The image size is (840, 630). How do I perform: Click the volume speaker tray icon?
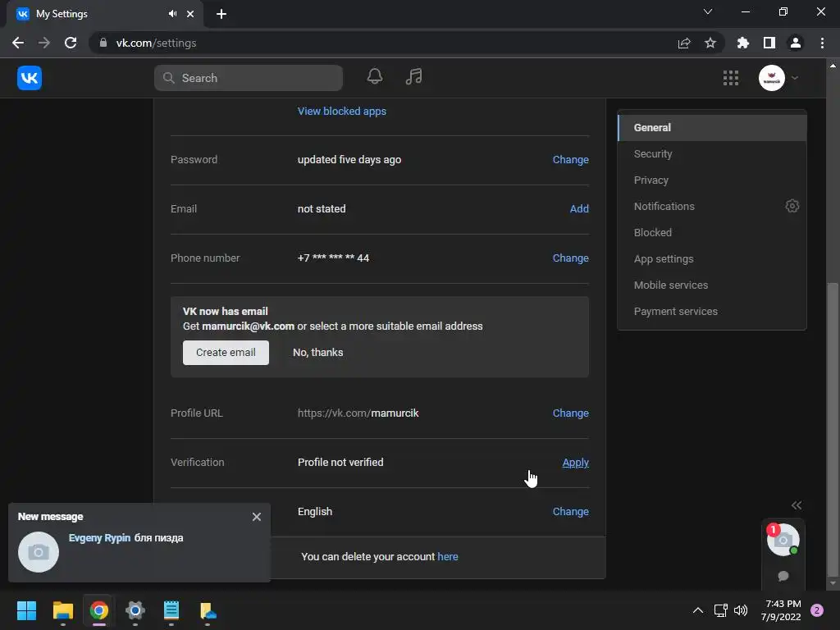[741, 610]
